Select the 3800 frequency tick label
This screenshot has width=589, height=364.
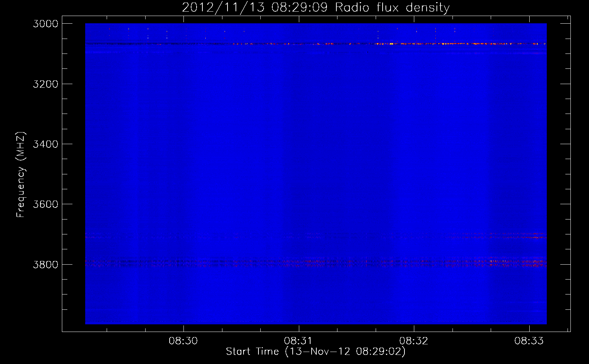click(x=46, y=264)
